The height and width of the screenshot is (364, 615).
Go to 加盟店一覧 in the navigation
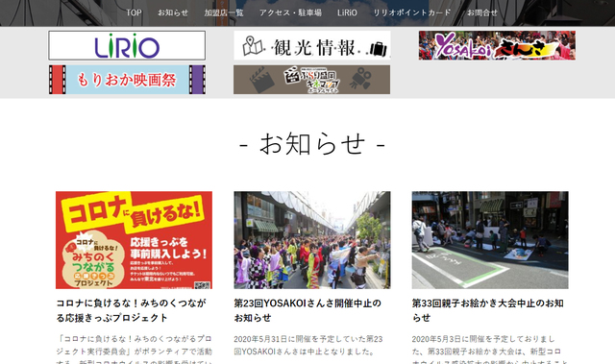224,12
